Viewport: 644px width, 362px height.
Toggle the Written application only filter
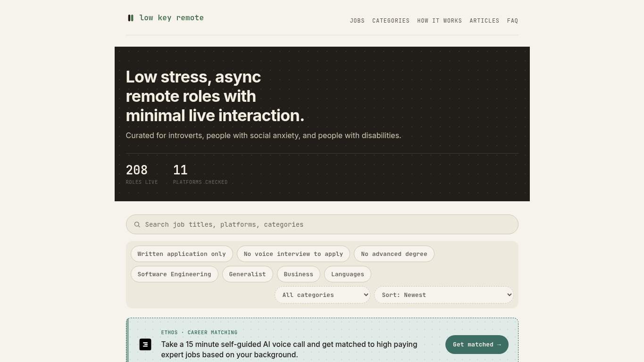182,254
